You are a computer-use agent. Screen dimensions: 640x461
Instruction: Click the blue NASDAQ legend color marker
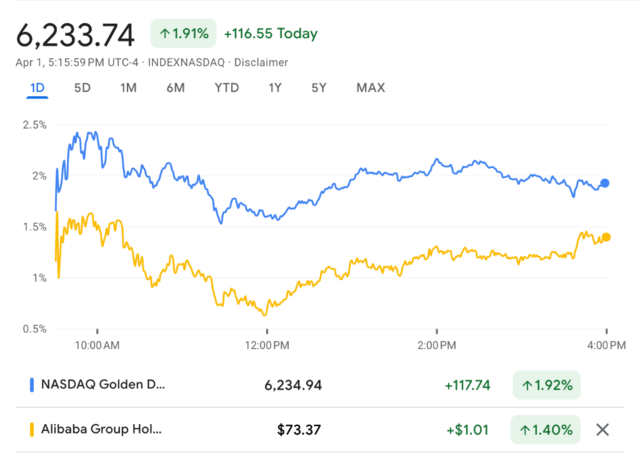(32, 384)
